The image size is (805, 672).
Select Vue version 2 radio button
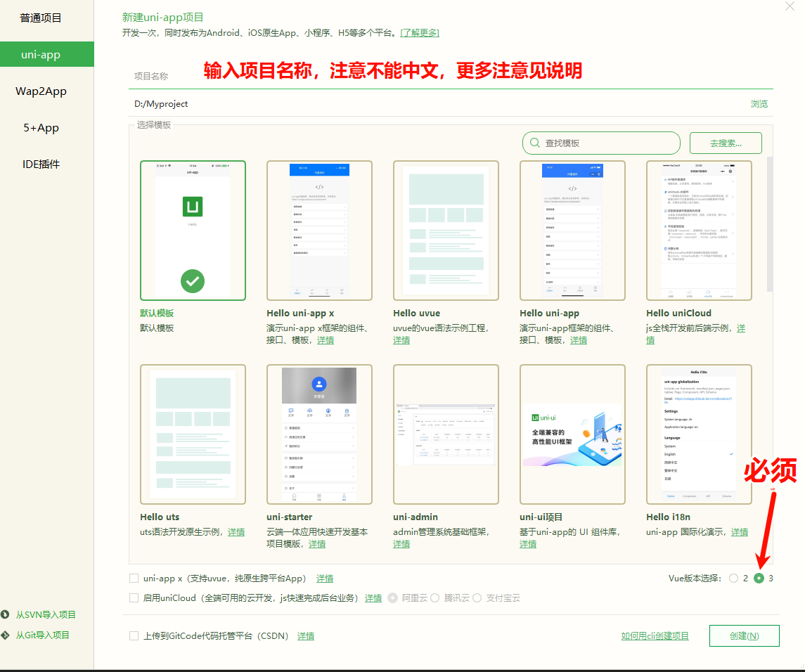(734, 579)
